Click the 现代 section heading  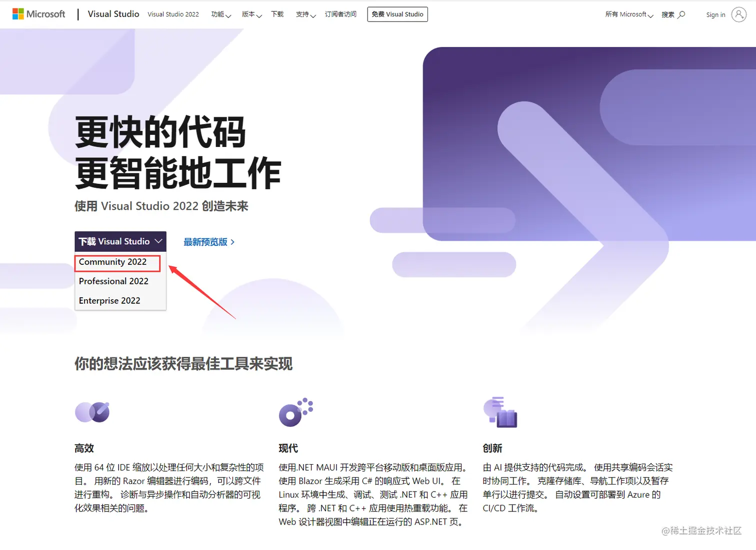point(288,448)
